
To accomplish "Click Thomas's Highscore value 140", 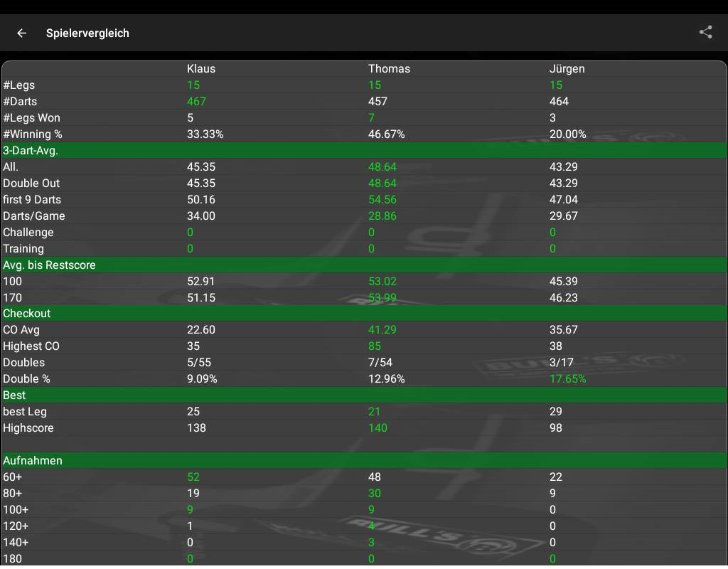I will click(378, 428).
